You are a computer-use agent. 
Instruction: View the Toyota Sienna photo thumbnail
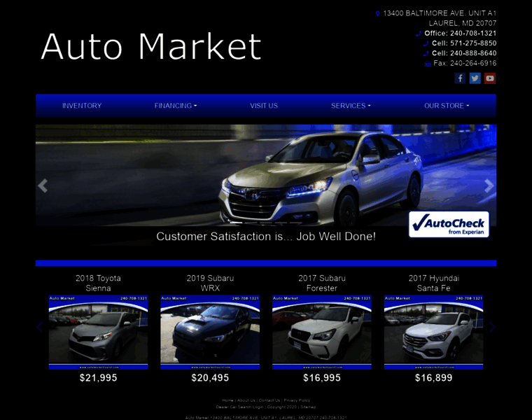click(x=98, y=332)
